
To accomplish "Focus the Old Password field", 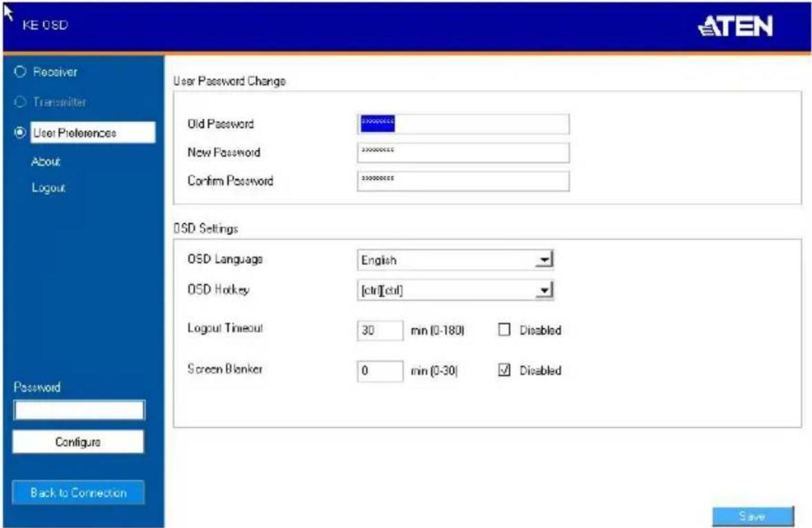I will click(x=463, y=124).
